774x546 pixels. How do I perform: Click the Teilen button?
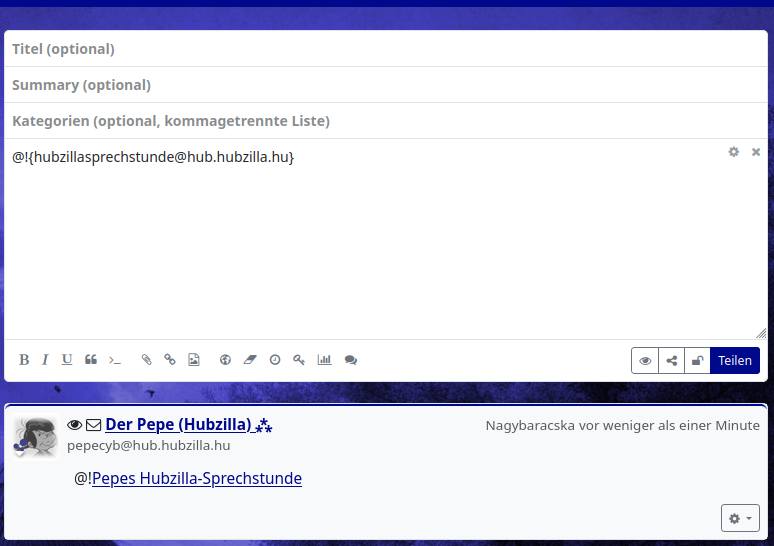point(735,361)
